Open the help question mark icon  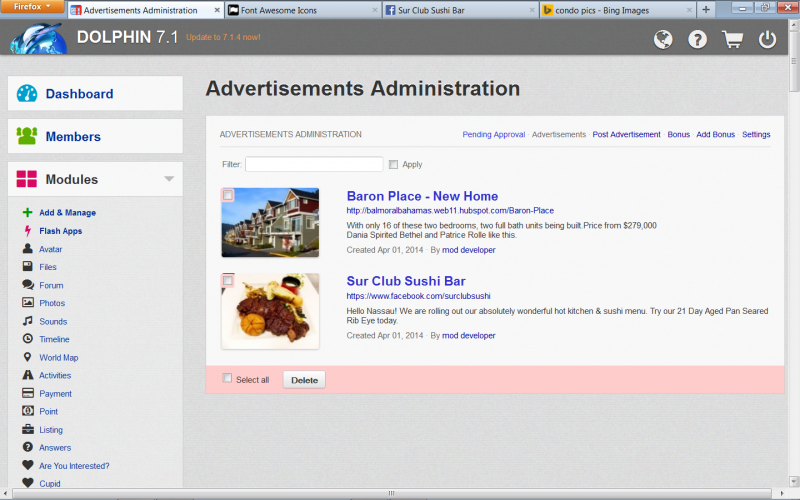tap(698, 40)
